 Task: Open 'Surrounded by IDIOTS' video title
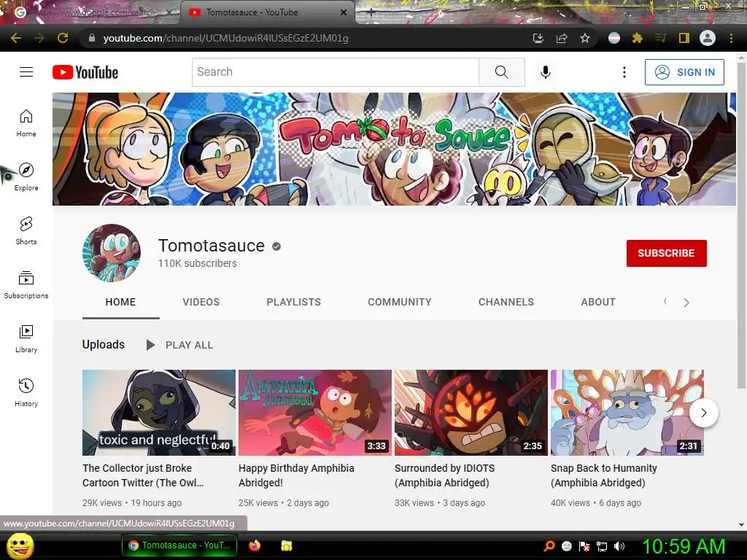click(x=444, y=475)
